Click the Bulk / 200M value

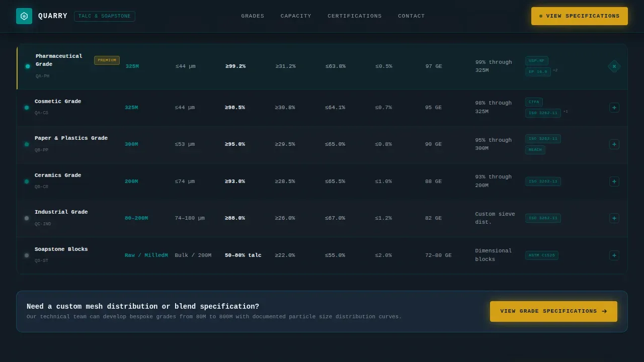coord(193,255)
